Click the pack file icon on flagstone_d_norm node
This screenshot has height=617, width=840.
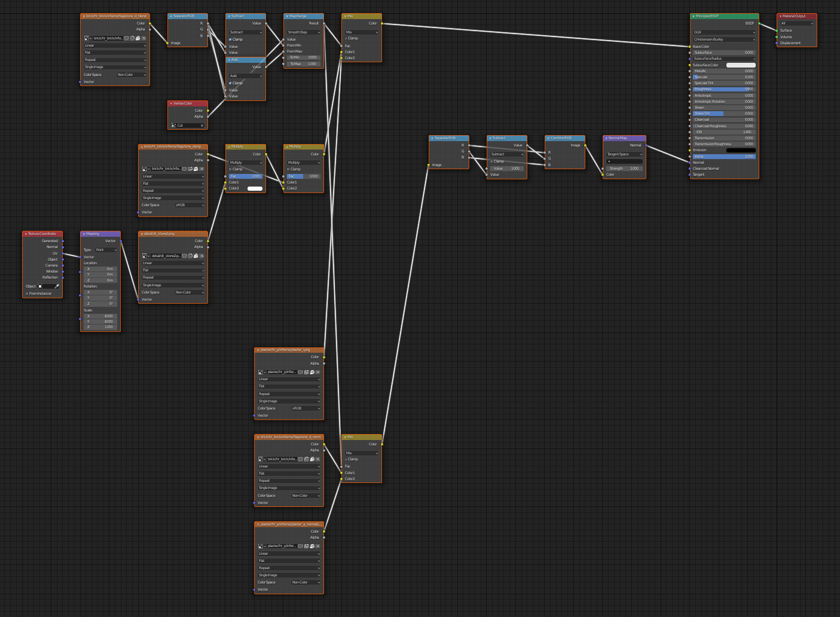tap(311, 459)
